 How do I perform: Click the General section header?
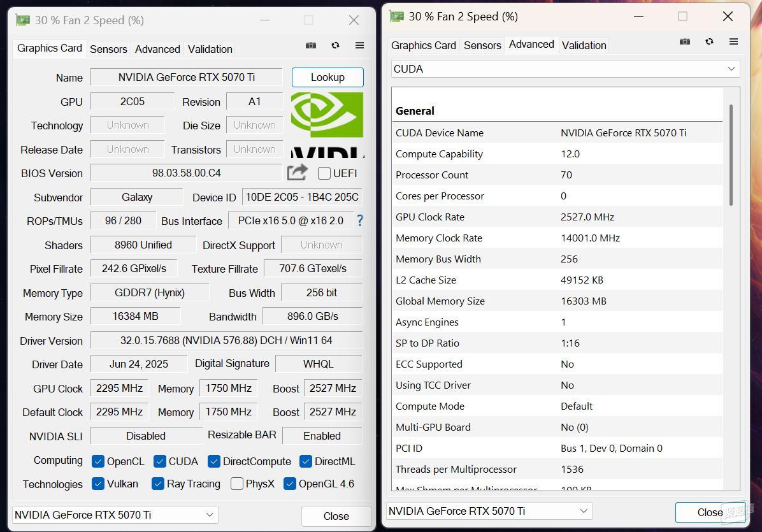(x=415, y=111)
